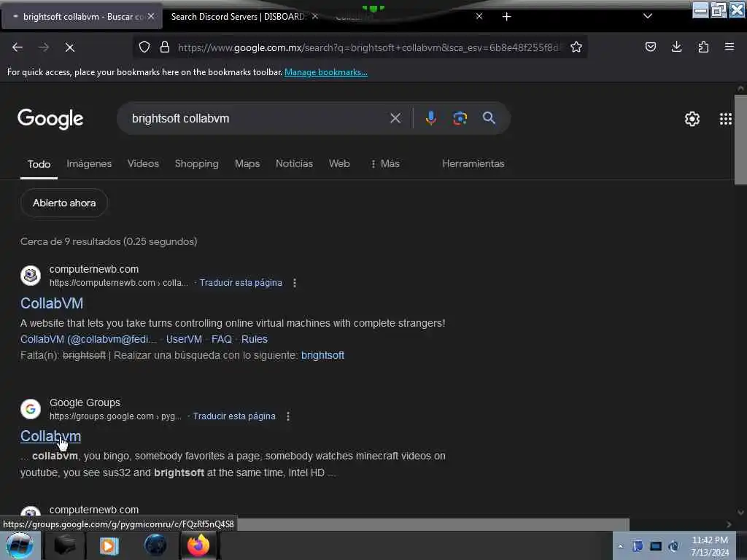Close the brightsoft collabvm tab

151,16
